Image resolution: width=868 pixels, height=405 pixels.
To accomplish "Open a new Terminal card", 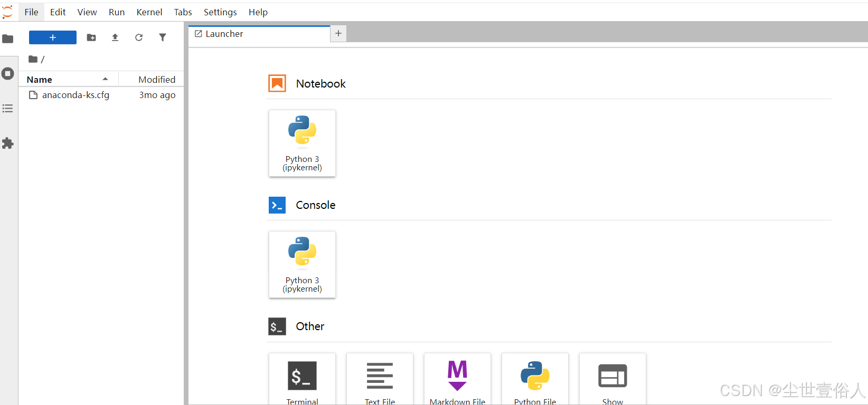I will 302,379.
